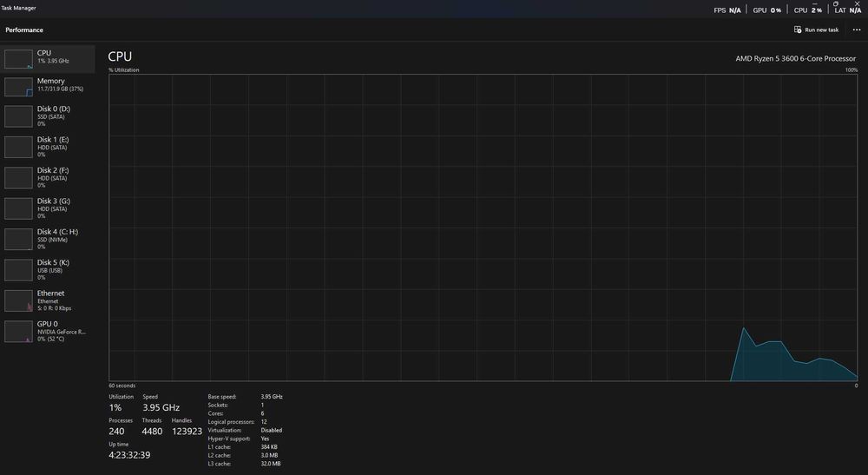Click the Performance page heading

tap(24, 30)
